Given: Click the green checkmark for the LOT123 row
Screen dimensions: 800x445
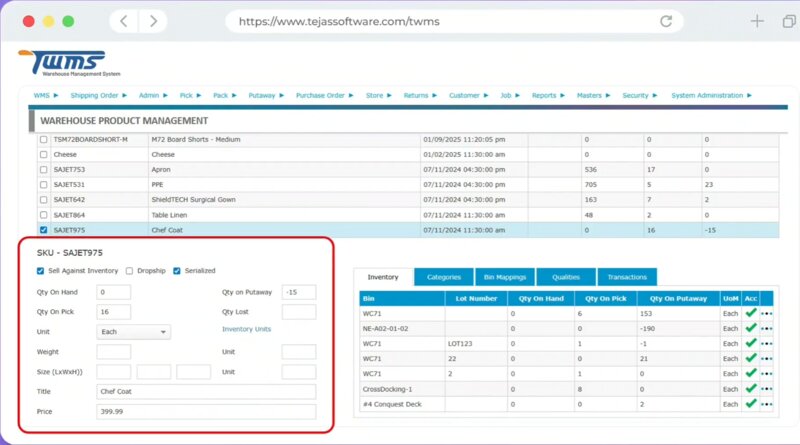Looking at the screenshot, I should [751, 343].
